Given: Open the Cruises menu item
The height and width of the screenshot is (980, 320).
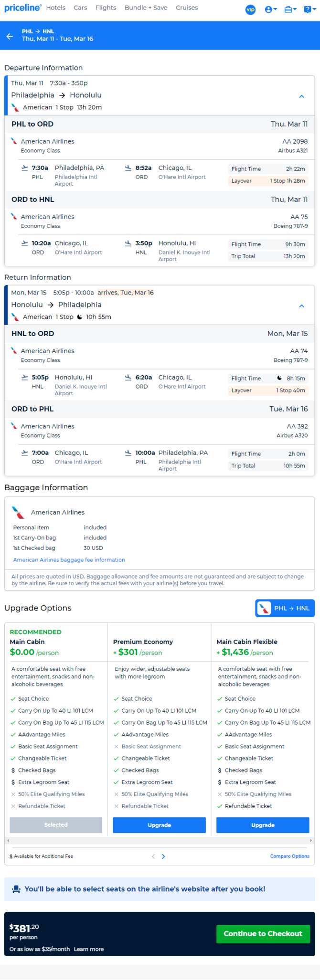Looking at the screenshot, I should (187, 8).
